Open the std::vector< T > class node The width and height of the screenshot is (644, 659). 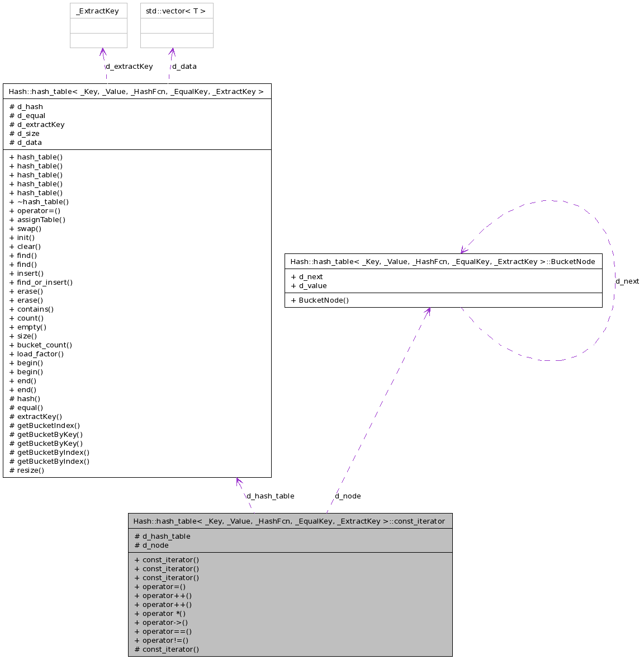click(176, 11)
